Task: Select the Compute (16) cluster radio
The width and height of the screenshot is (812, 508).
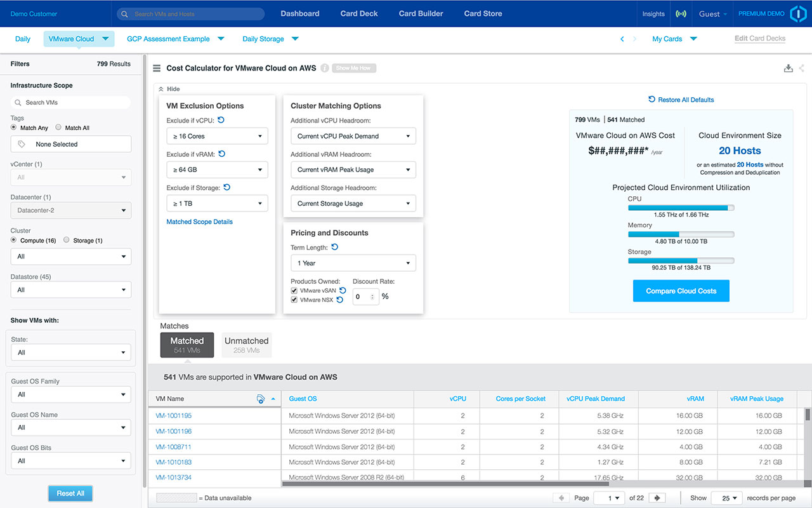Action: pos(14,240)
